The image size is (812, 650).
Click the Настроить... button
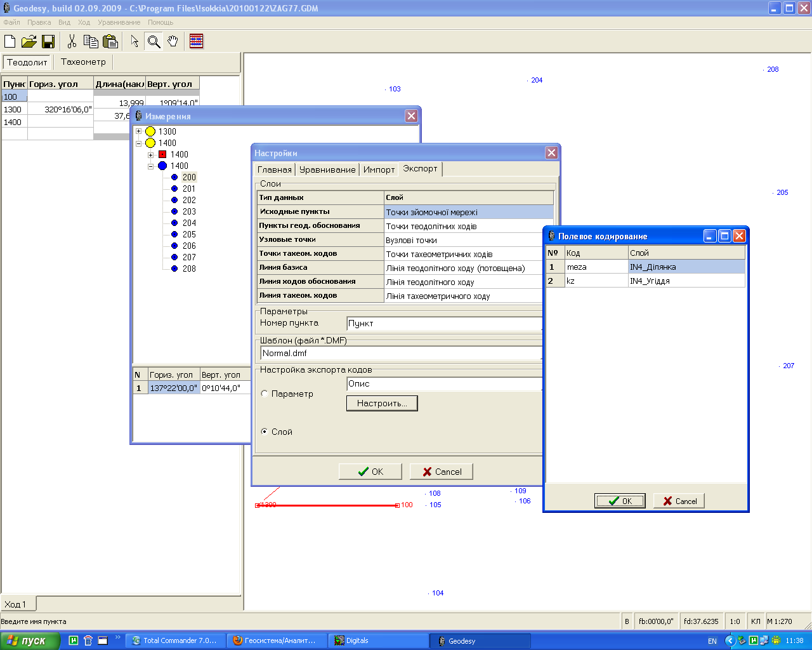coord(382,403)
